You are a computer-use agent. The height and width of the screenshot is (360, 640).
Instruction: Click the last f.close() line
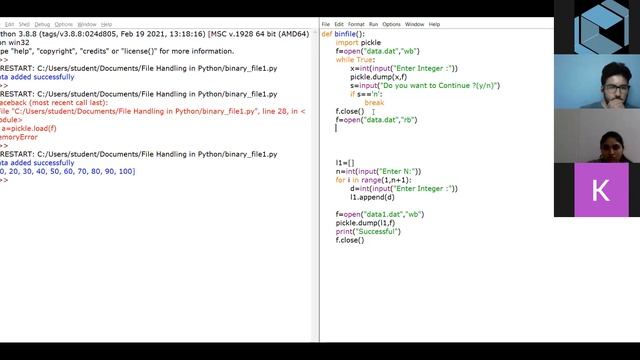point(350,240)
